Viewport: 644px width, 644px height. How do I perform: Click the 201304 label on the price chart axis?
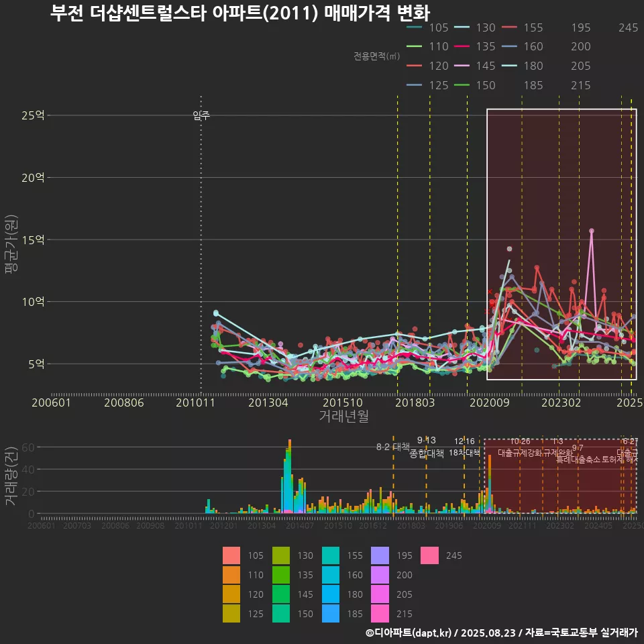click(x=268, y=402)
